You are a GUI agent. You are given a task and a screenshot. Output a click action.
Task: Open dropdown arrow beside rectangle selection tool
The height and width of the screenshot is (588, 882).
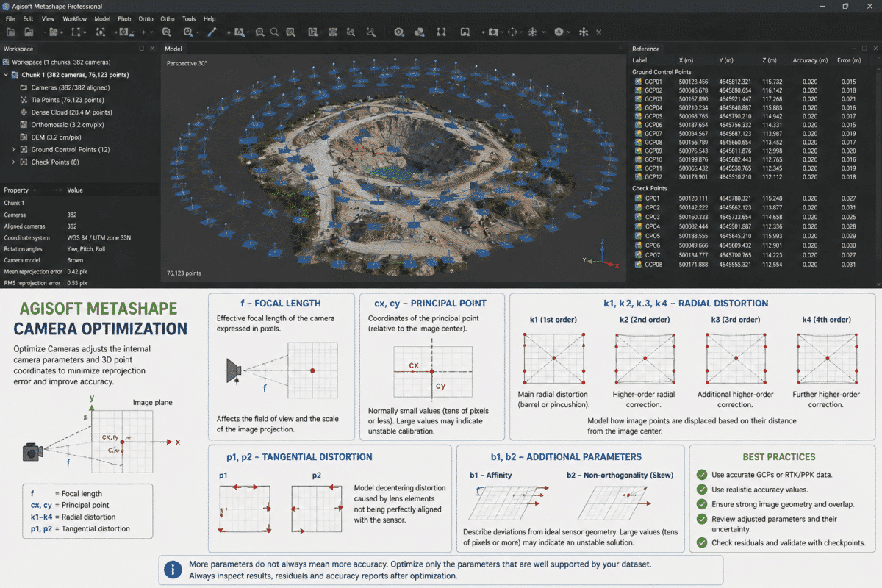point(85,32)
